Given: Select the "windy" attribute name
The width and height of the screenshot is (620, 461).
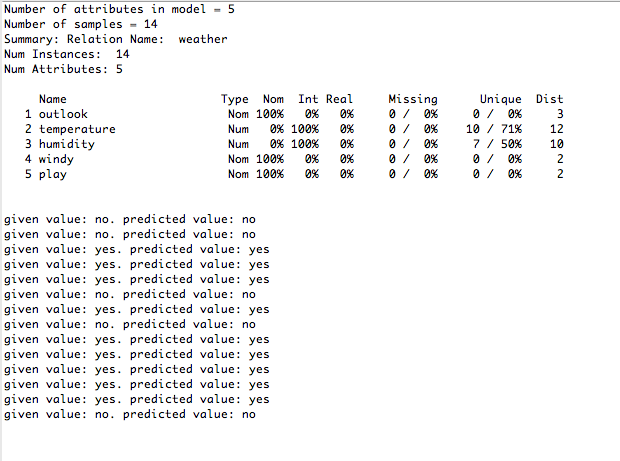Looking at the screenshot, I should 56,159.
